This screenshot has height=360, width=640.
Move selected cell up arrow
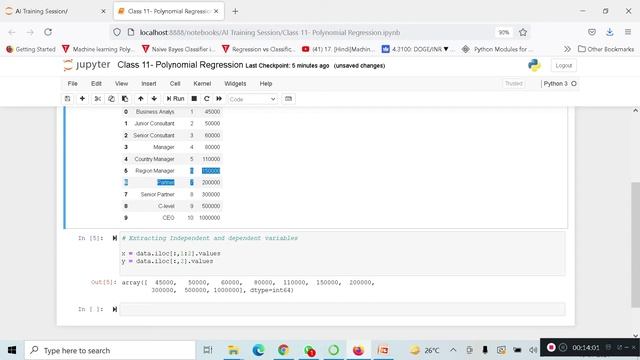point(140,99)
